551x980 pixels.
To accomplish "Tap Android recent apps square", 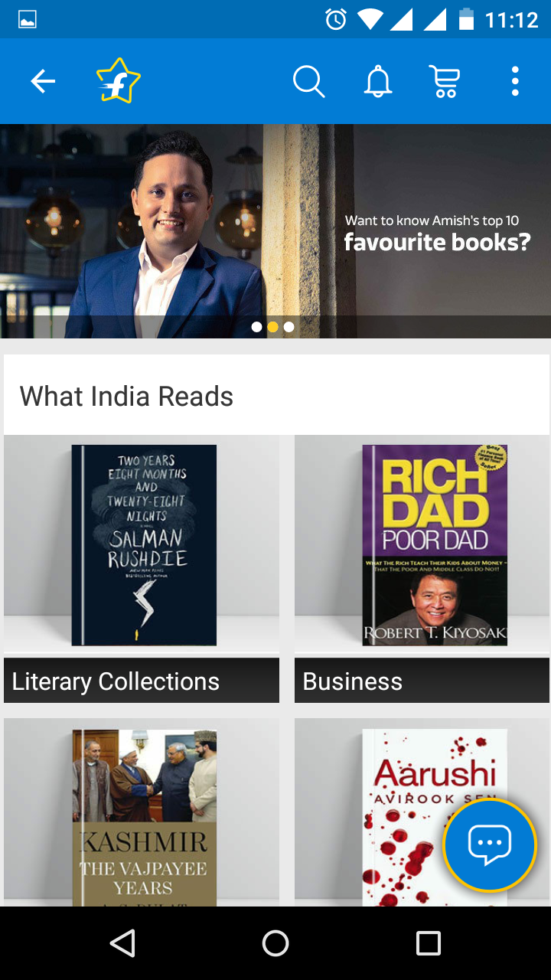I will (428, 943).
